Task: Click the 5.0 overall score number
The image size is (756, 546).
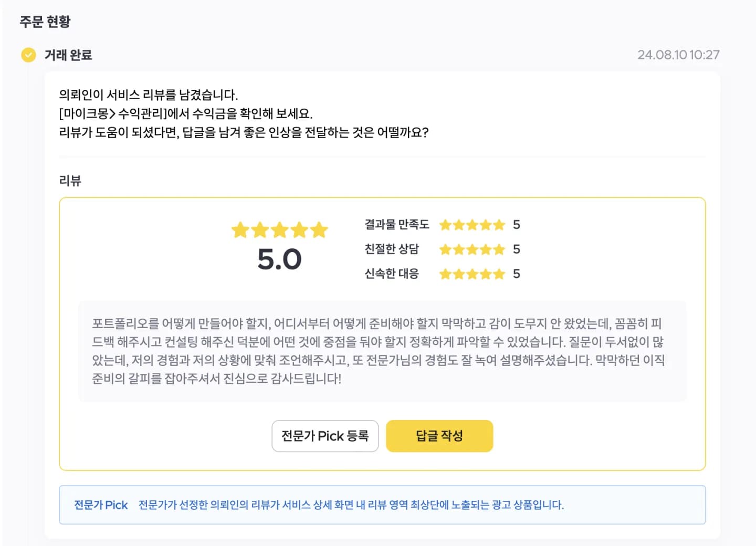Action: pos(280,259)
